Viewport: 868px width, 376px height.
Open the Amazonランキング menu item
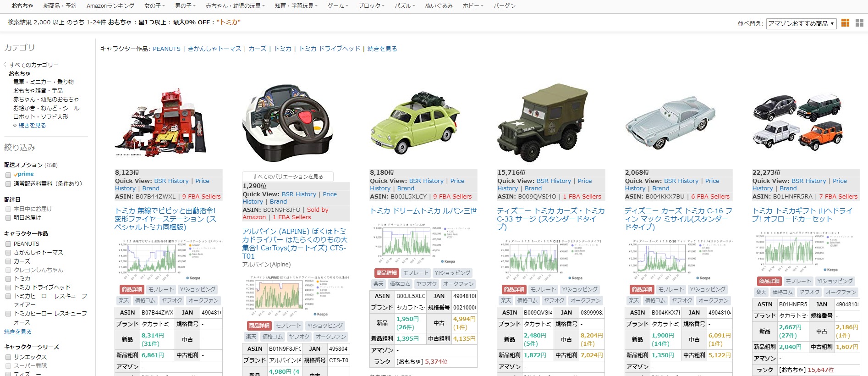[x=110, y=6]
